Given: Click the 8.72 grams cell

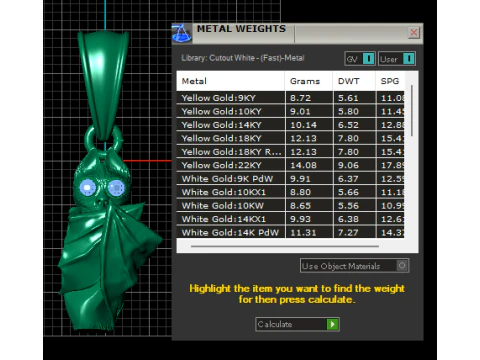Looking at the screenshot, I should click(309, 98).
